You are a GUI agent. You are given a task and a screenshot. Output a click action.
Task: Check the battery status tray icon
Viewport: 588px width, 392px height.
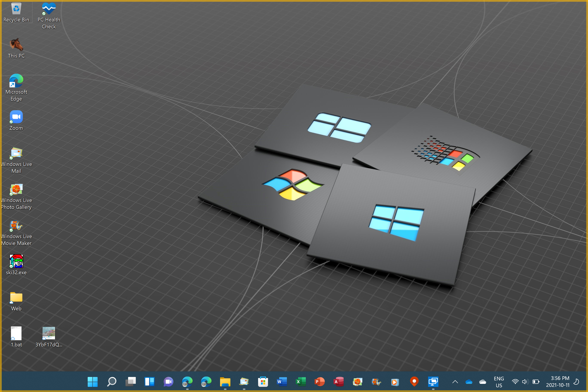coord(536,382)
